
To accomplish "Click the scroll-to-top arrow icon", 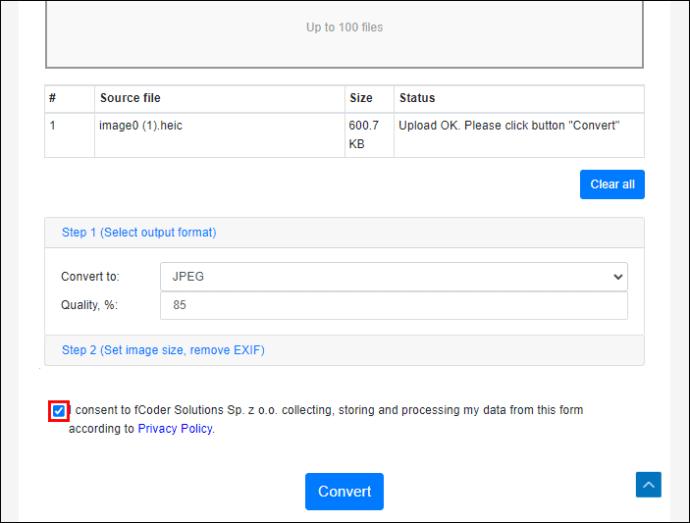I will (648, 485).
